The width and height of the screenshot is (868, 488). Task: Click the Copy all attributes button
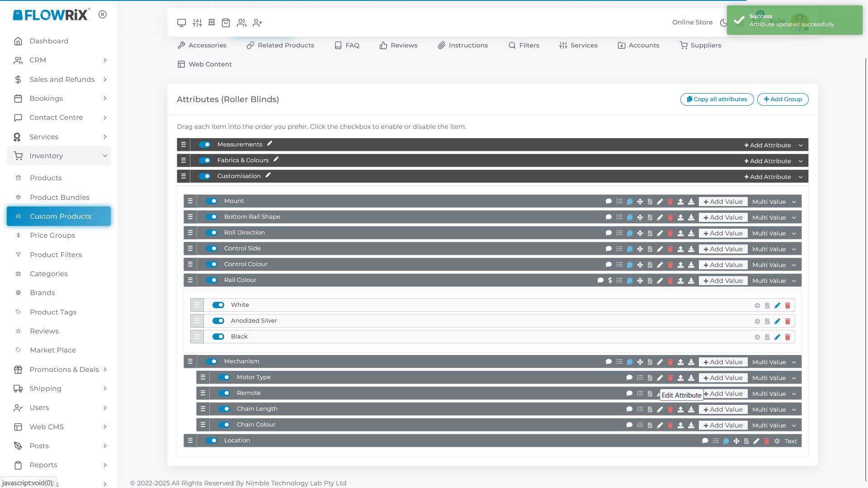pos(717,99)
